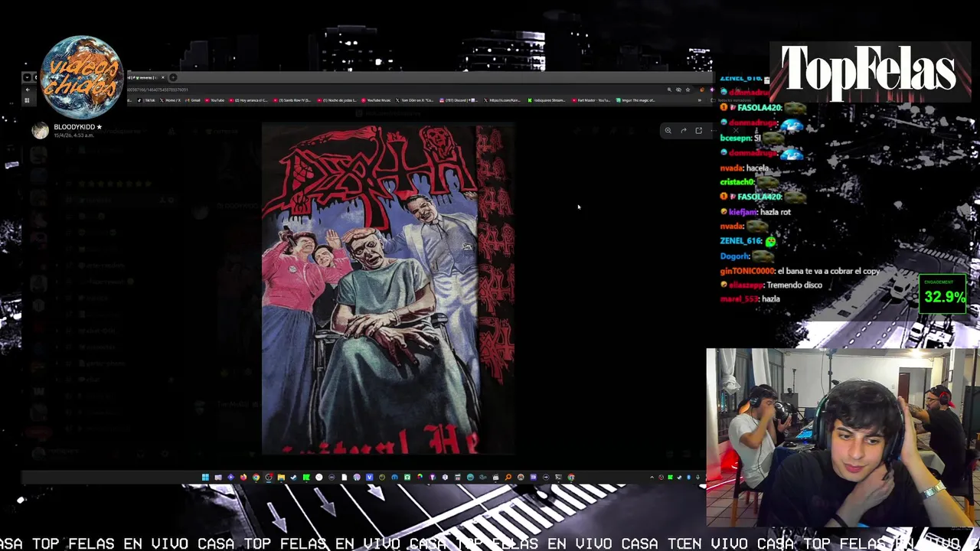Click the eye icon in address bar
980x551 pixels.
[x=678, y=90]
